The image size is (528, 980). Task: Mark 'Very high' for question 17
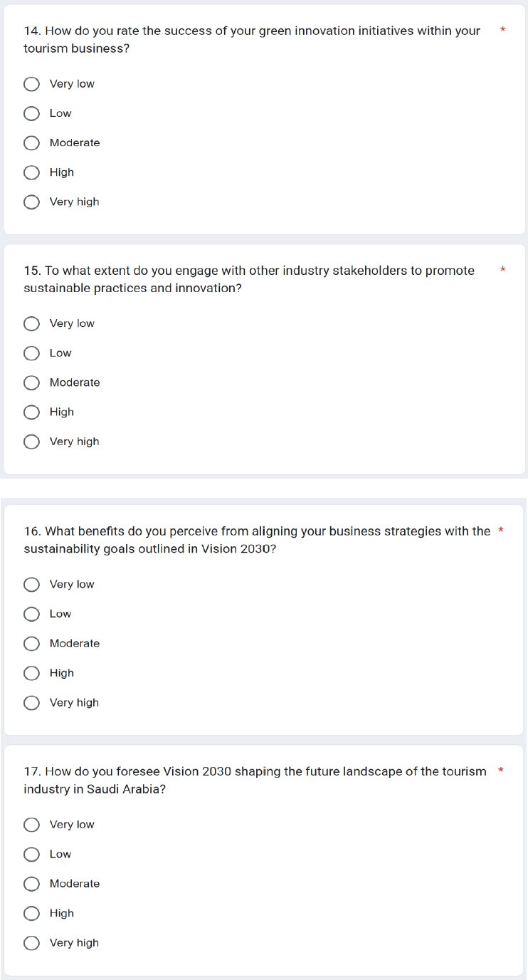31,943
